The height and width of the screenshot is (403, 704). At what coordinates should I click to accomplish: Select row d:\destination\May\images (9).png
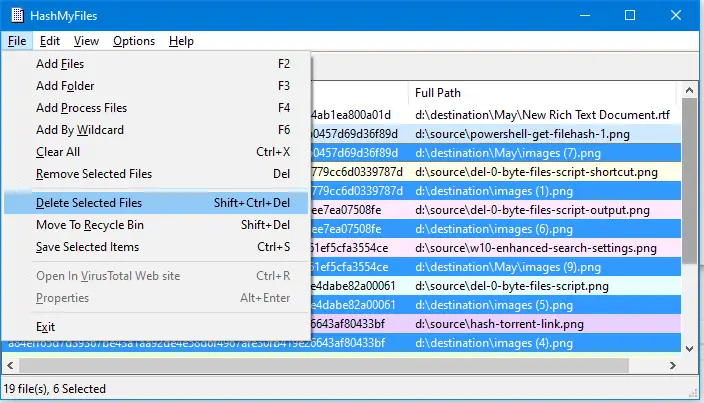click(496, 267)
